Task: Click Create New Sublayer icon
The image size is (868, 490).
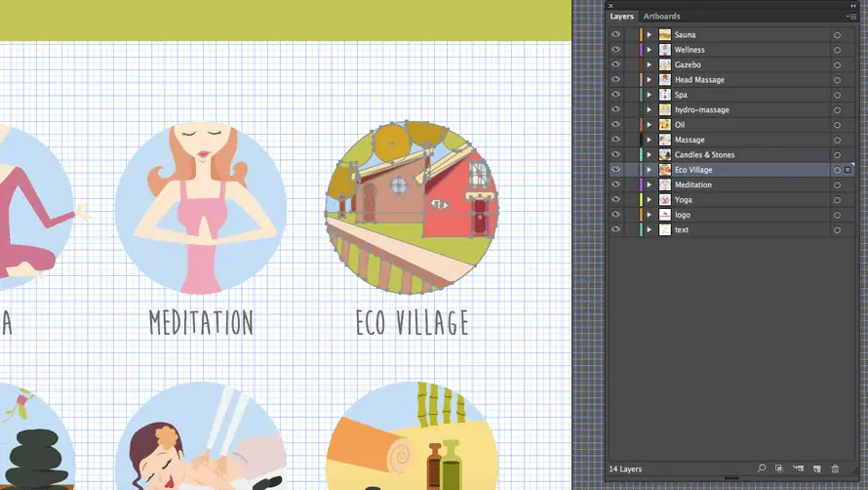Action: [798, 469]
